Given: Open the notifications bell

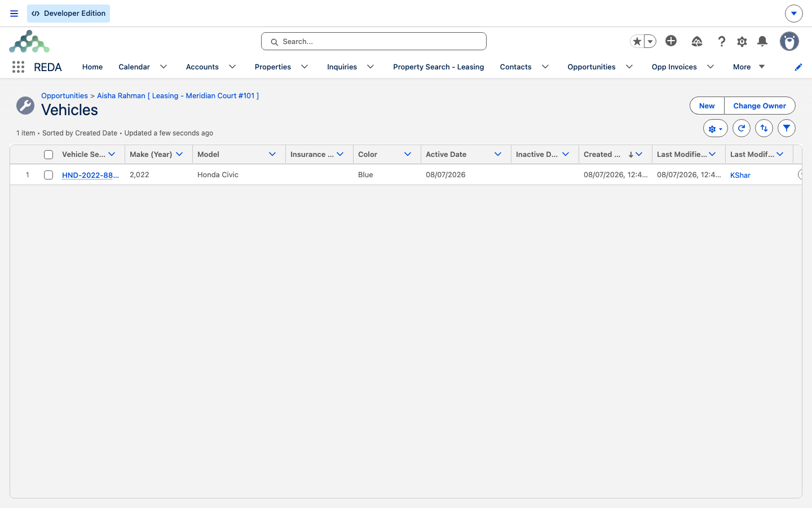Looking at the screenshot, I should click(x=762, y=41).
